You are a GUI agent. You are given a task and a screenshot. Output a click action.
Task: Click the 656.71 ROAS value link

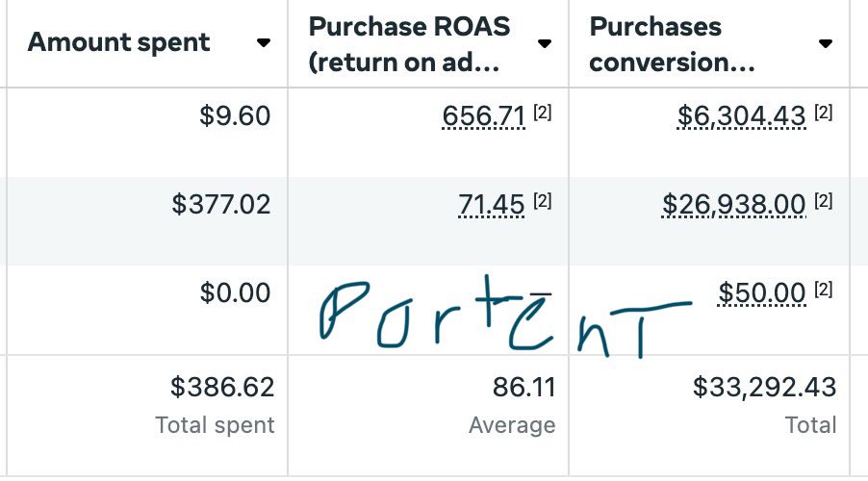pyautogui.click(x=483, y=116)
